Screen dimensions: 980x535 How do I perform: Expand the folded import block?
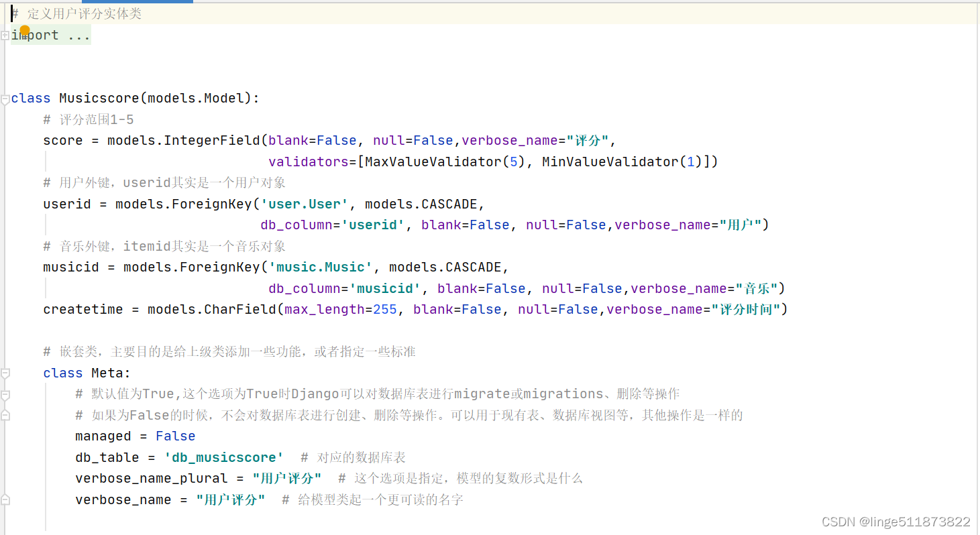tap(5, 35)
